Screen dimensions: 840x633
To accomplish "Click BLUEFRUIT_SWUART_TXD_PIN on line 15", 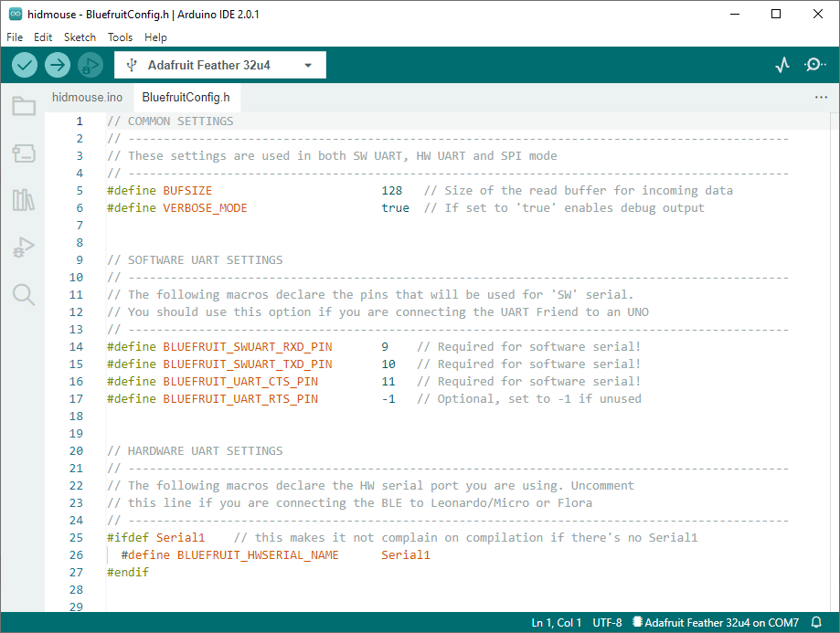I will point(248,364).
